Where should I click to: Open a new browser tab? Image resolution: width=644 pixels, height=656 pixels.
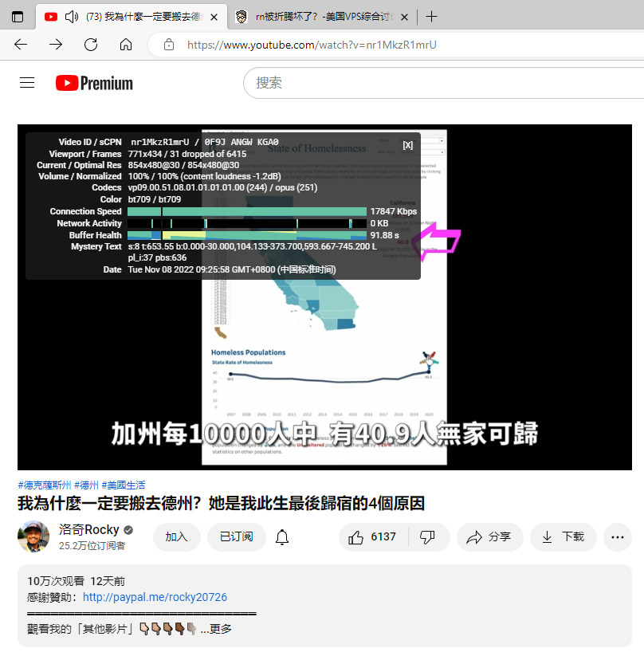point(431,17)
